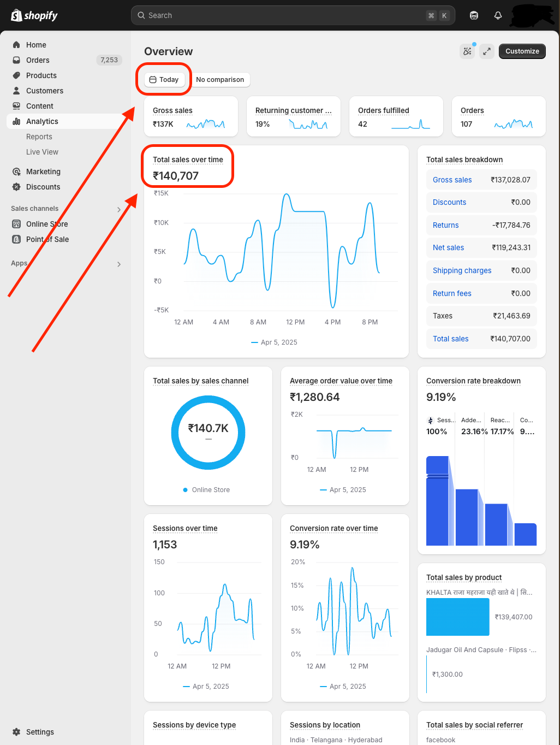Click the auto-refresh sparkle icon near Customize
Viewport: 560px width, 745px height.
pyautogui.click(x=467, y=51)
